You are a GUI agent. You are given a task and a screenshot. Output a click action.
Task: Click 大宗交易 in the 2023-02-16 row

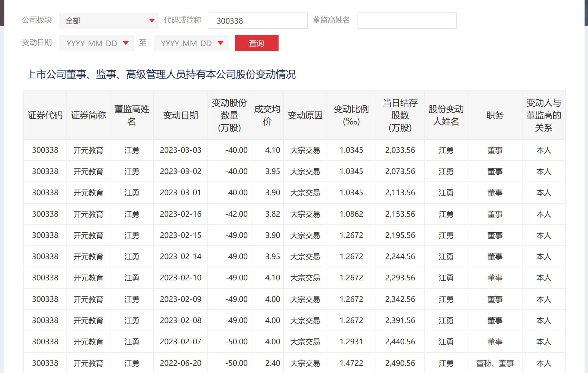[305, 214]
